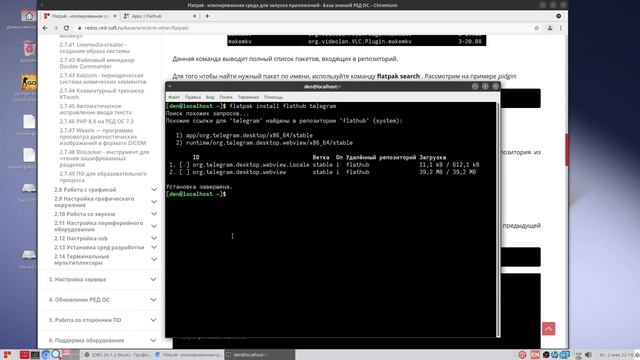Click the address bar with redos.red-soft.ru URL
The image size is (640, 360).
(x=302, y=28)
